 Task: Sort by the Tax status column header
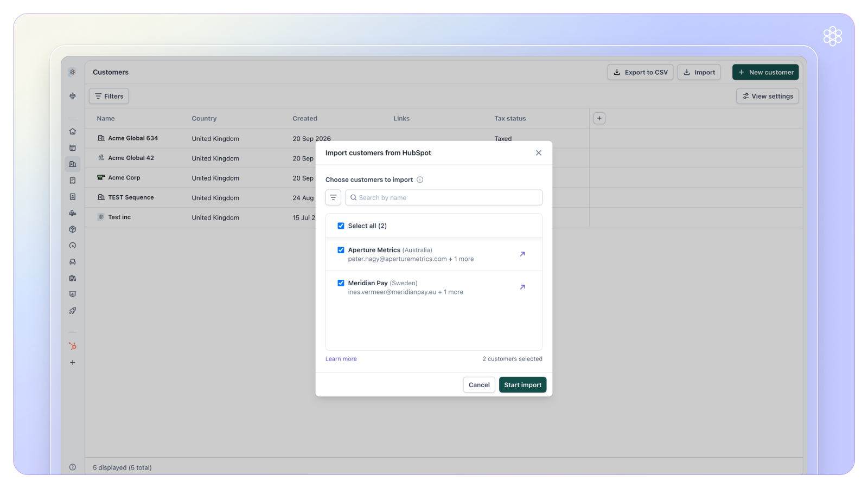[510, 118]
